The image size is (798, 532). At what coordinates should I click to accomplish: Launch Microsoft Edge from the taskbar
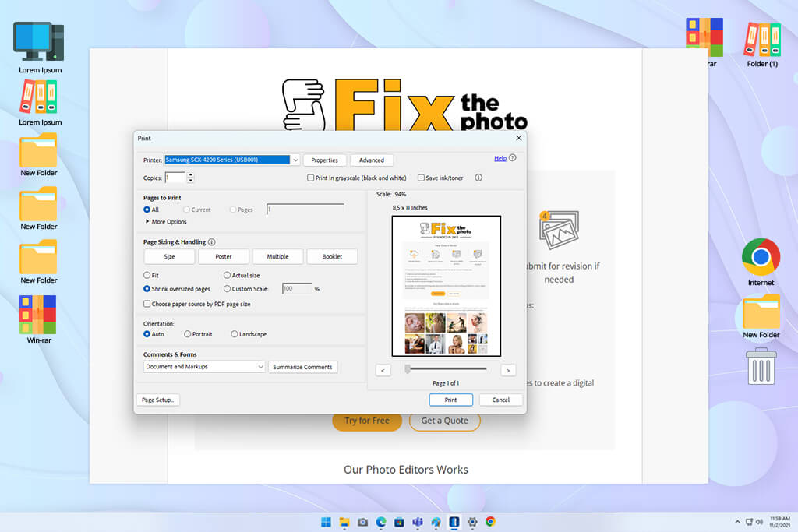pyautogui.click(x=381, y=522)
